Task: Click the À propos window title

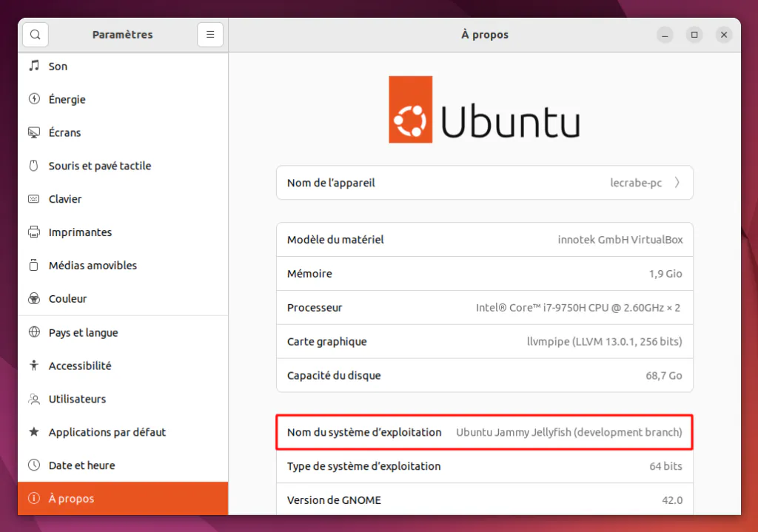Action: (x=485, y=35)
